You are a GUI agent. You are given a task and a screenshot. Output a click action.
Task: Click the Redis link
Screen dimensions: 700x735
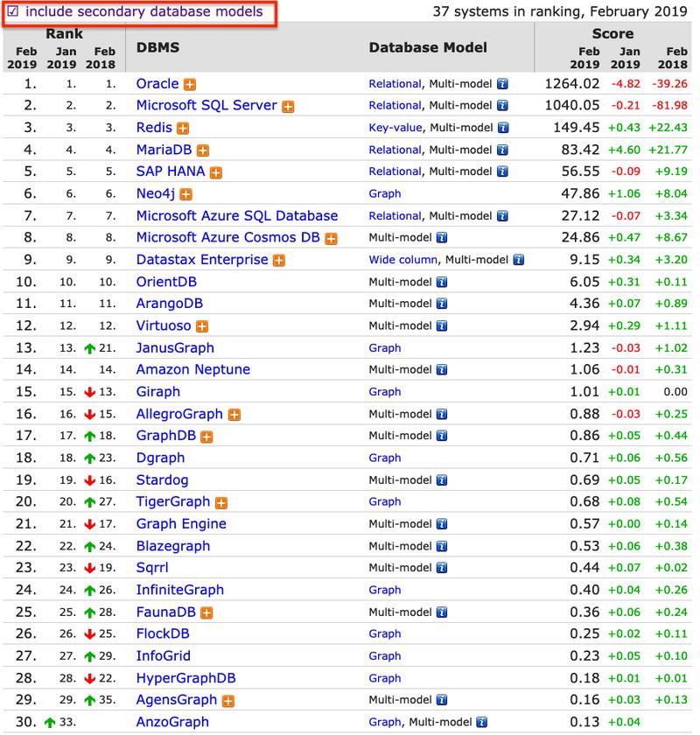(x=154, y=128)
